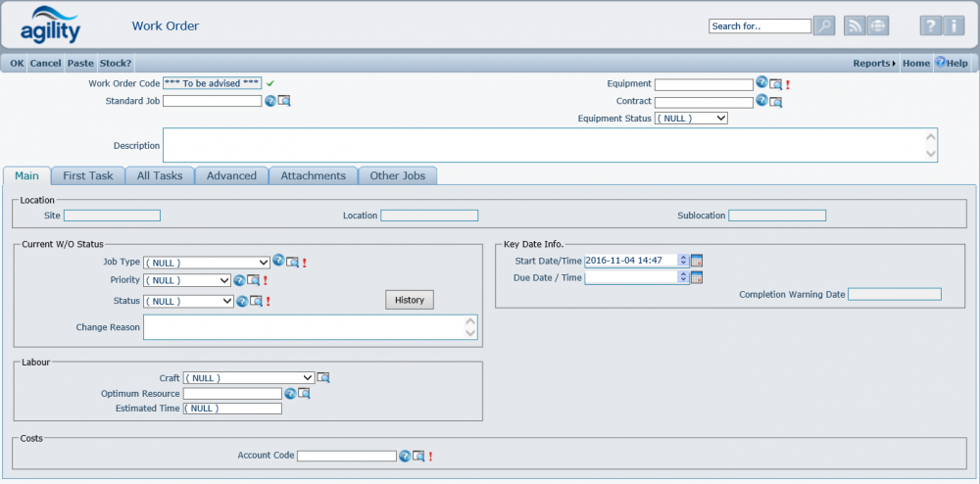The height and width of the screenshot is (484, 980).
Task: Open the RSS feed icon
Action: pyautogui.click(x=855, y=26)
